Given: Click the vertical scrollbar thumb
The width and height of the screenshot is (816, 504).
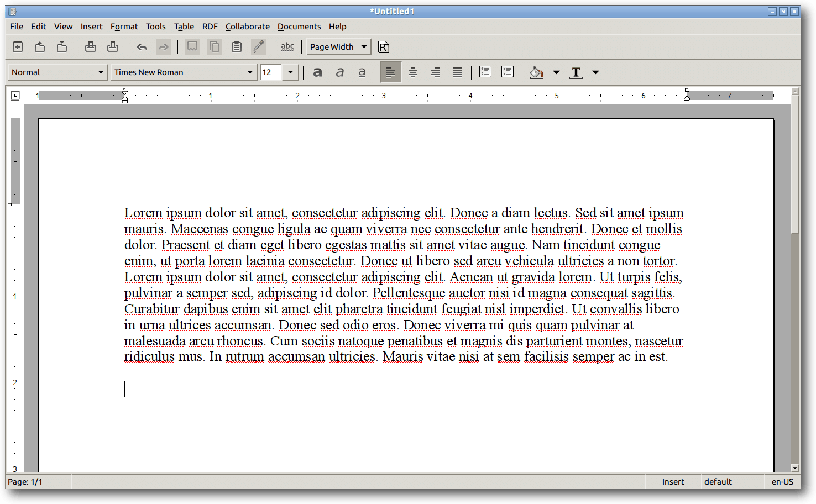Looking at the screenshot, I should point(795,164).
